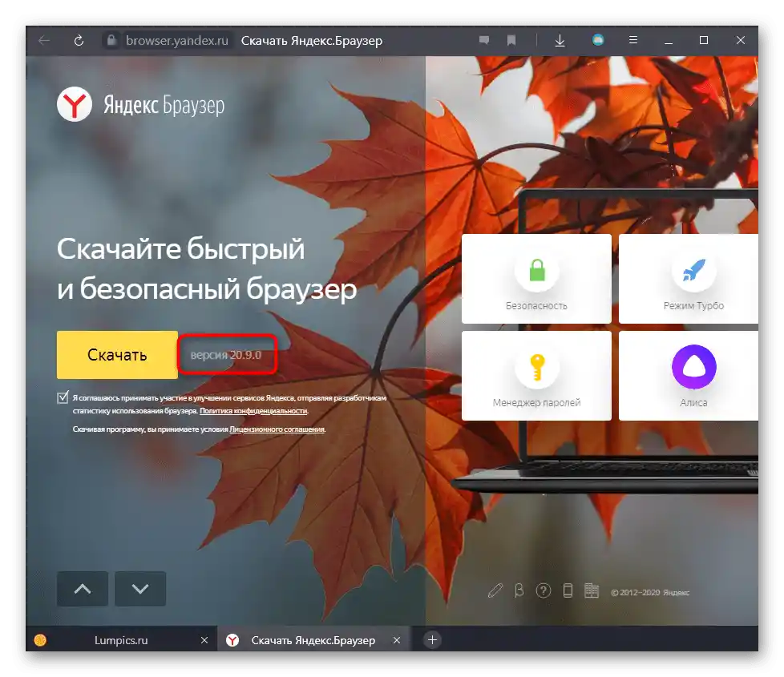
Task: Open the Алиса assistant card
Action: [689, 375]
